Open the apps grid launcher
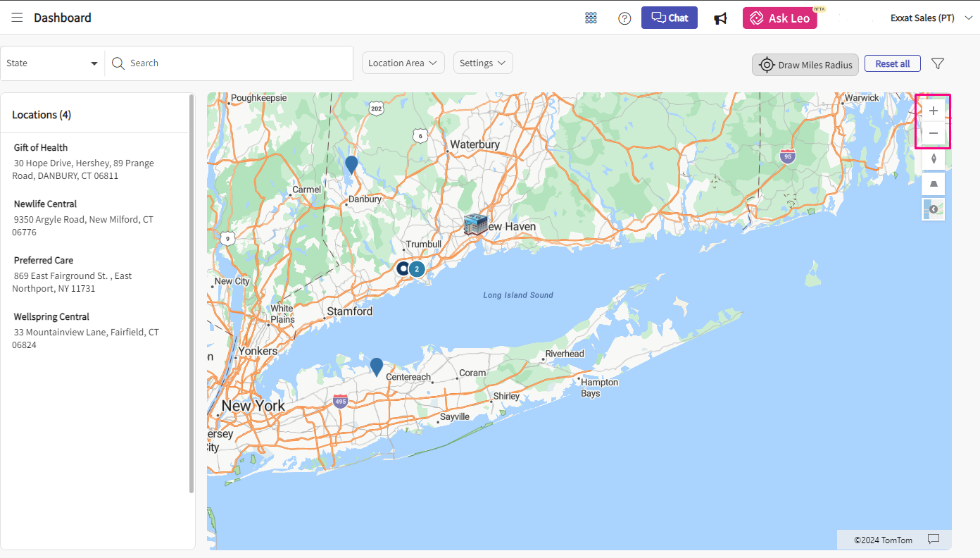The height and width of the screenshot is (558, 980). pyautogui.click(x=591, y=18)
